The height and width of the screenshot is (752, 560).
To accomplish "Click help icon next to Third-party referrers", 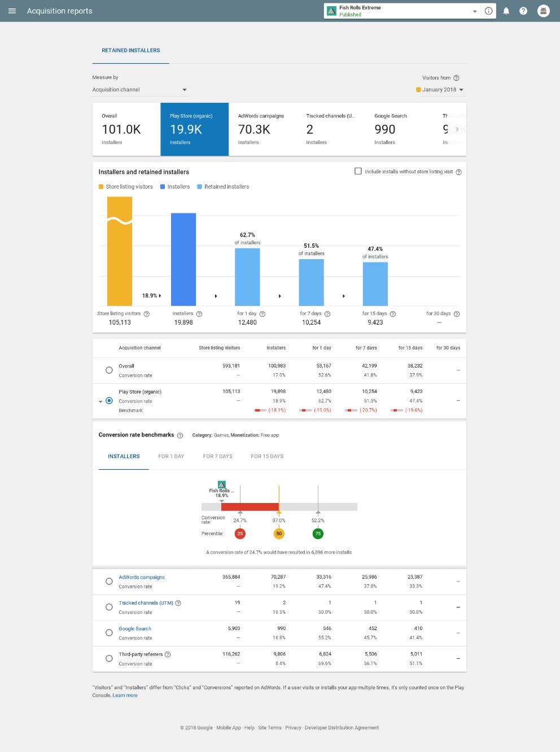I will (168, 654).
